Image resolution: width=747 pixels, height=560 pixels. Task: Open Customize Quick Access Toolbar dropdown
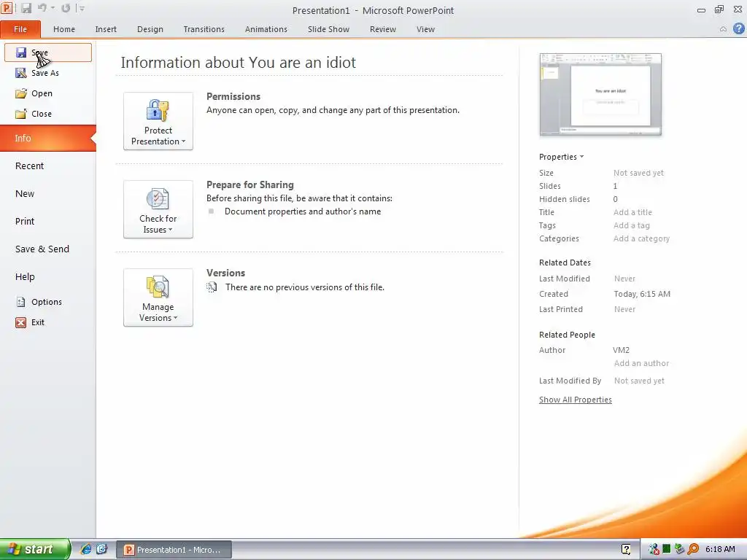tap(82, 8)
